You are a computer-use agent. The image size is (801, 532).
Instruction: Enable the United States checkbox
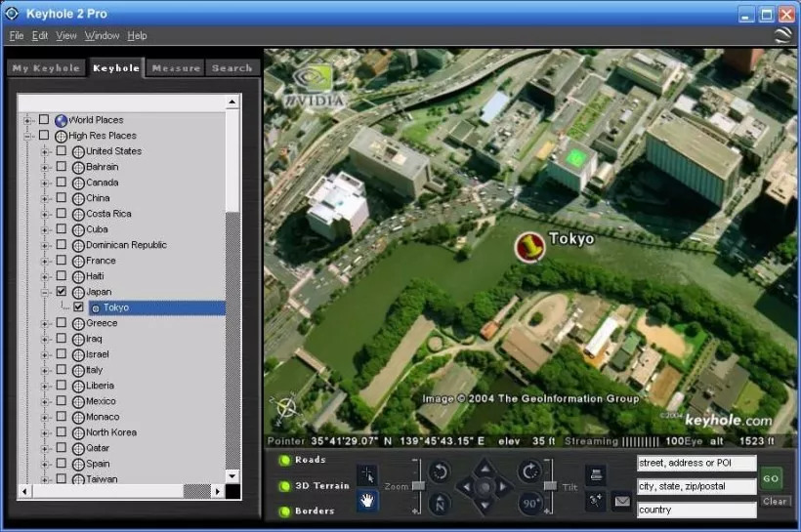click(62, 151)
